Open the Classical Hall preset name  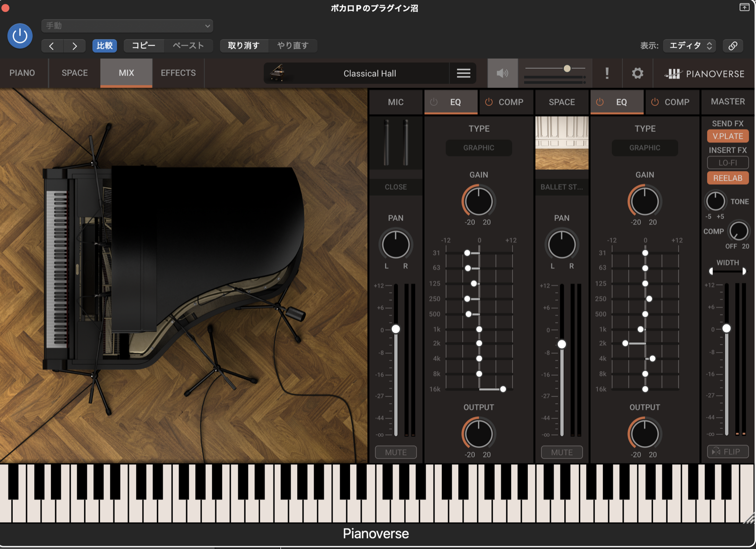pyautogui.click(x=369, y=73)
